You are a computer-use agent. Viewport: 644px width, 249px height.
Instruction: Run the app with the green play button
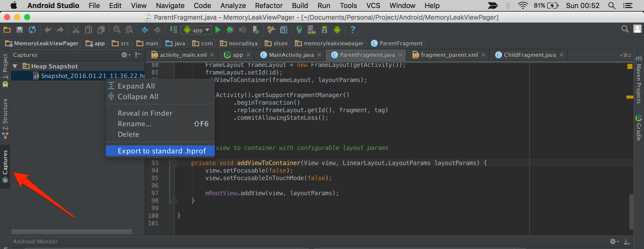(x=218, y=30)
